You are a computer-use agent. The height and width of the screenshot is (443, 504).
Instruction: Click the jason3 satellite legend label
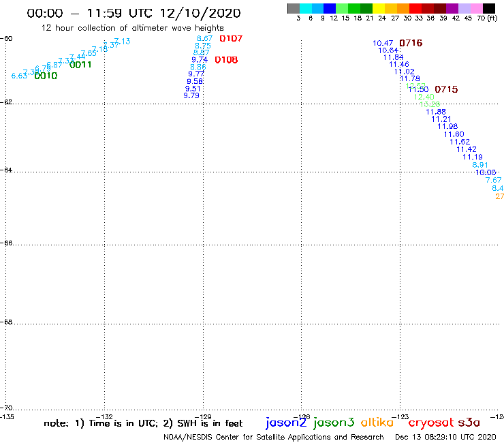(x=334, y=423)
